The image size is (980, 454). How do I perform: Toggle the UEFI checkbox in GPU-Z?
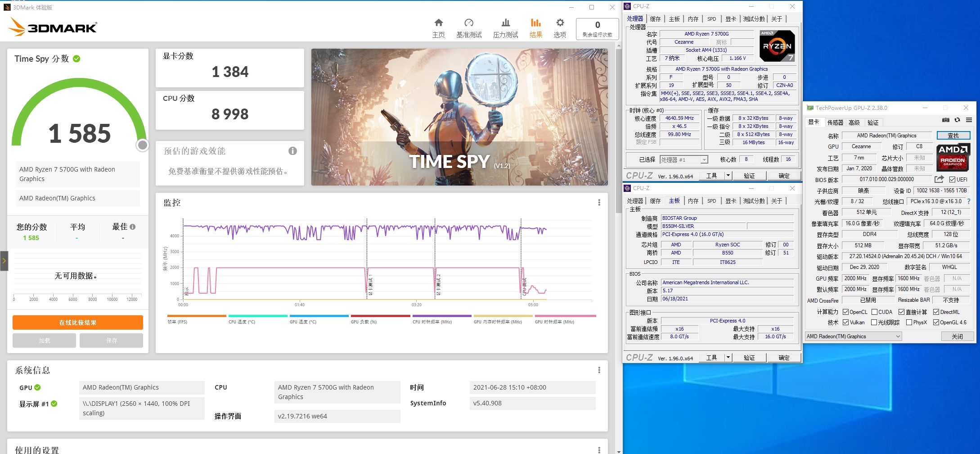point(952,179)
